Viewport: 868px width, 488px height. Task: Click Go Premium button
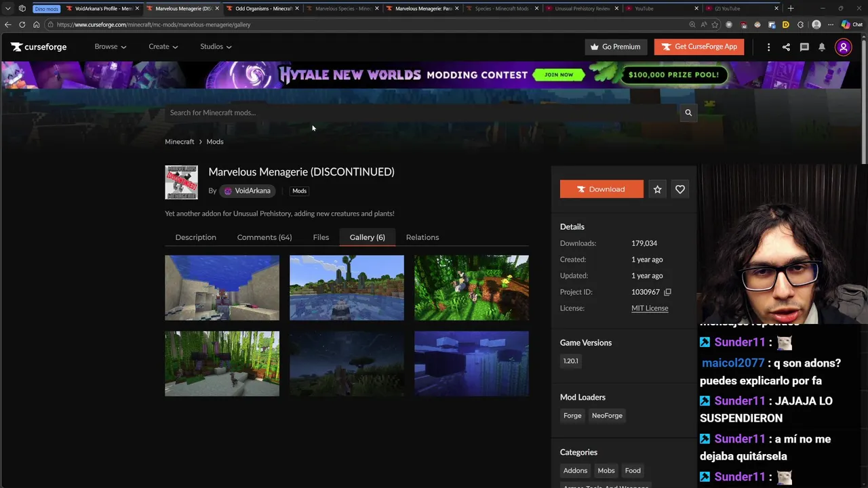click(x=616, y=47)
